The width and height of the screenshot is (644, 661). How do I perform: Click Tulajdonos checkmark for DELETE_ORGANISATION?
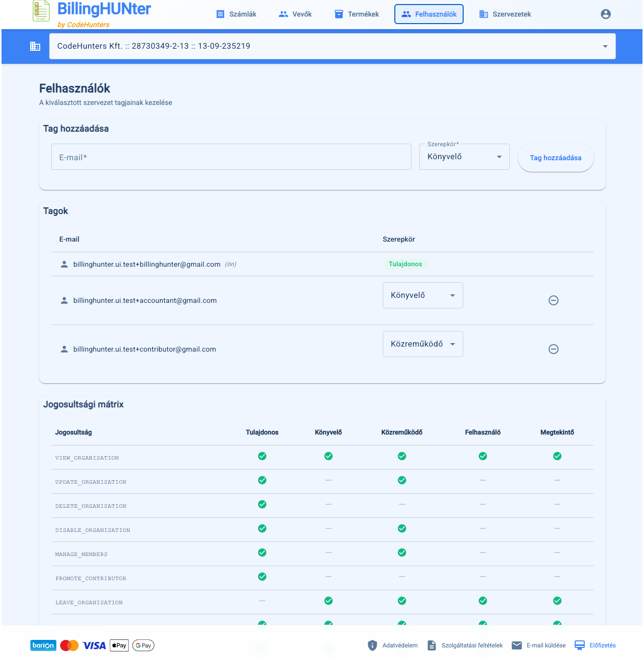(x=262, y=504)
